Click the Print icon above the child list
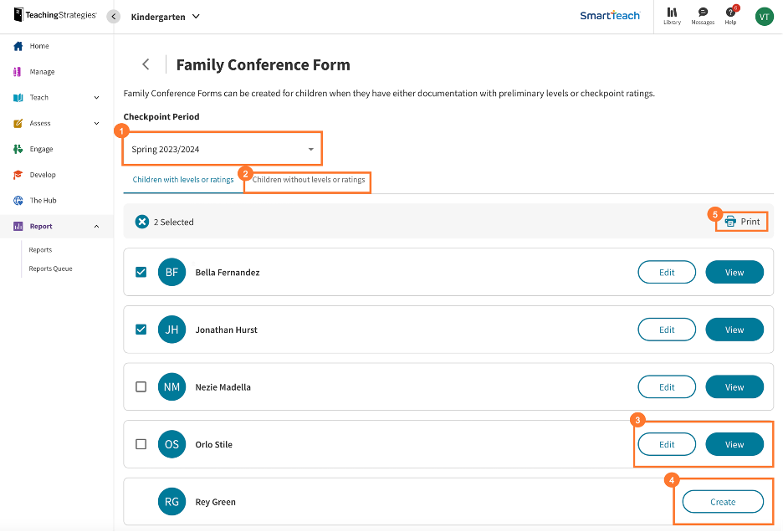Screen dimensions: 783x532 coord(741,221)
